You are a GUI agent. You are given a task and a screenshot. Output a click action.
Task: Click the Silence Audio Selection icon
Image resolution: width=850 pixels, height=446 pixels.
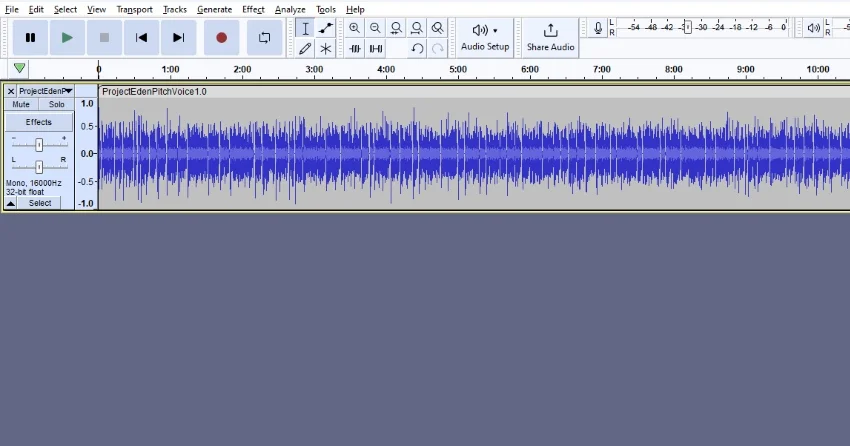click(375, 48)
